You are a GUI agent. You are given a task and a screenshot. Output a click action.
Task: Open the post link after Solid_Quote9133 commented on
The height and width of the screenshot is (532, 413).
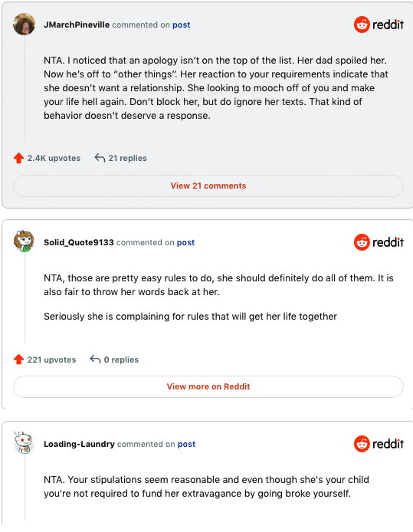tap(186, 243)
